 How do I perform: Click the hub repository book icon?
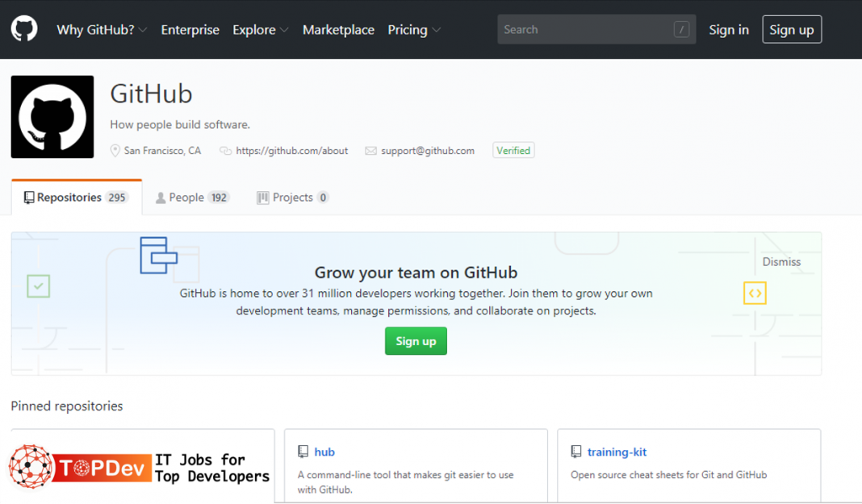(x=303, y=452)
